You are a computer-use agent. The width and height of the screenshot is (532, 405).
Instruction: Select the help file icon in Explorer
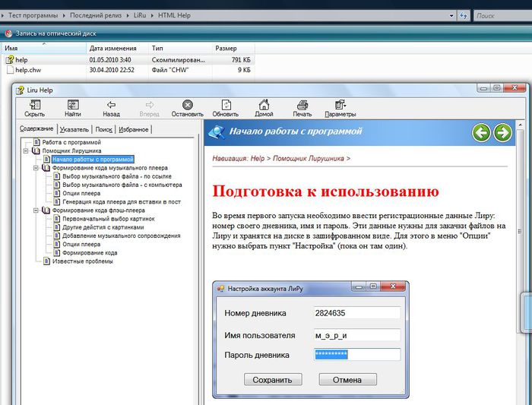coord(9,60)
